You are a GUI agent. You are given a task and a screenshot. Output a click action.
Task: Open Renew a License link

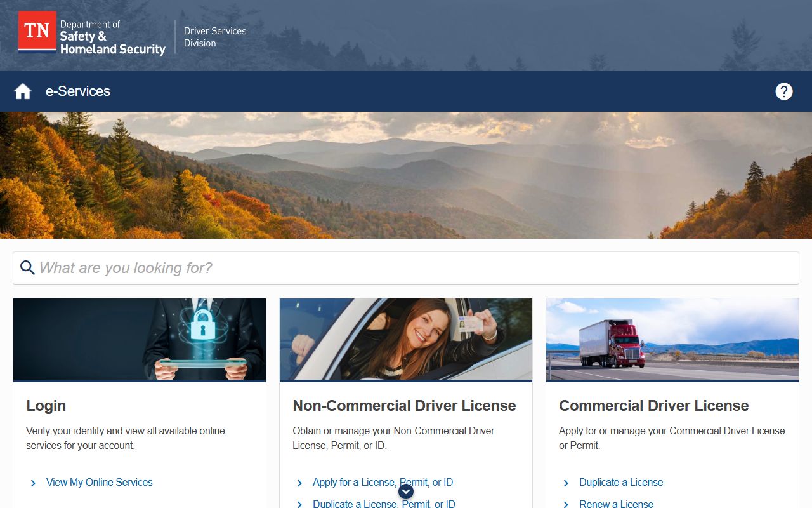coord(616,504)
